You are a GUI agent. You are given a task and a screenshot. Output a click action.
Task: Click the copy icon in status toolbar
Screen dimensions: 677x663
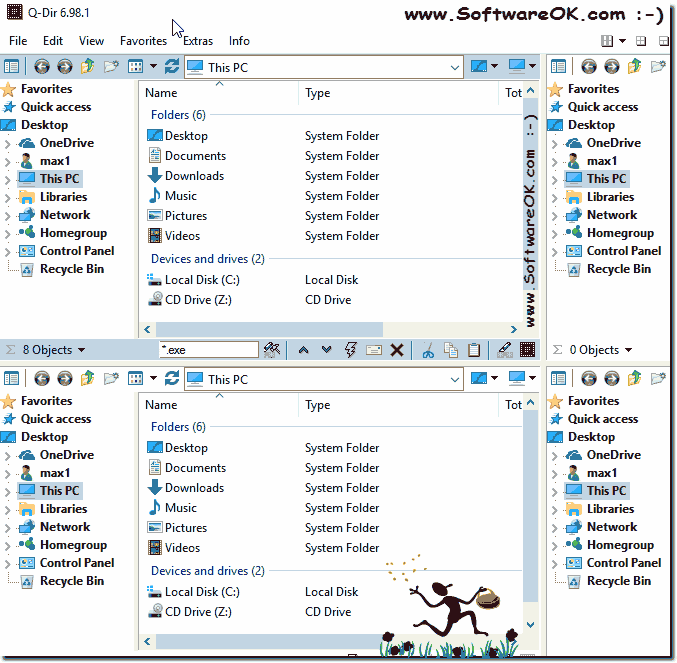(x=451, y=350)
